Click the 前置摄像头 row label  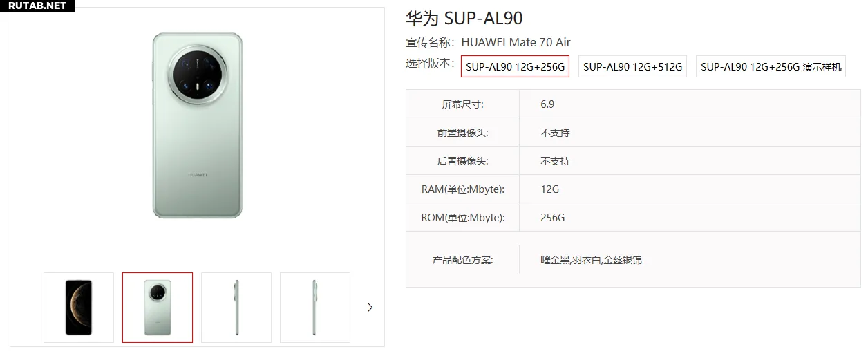(x=462, y=133)
